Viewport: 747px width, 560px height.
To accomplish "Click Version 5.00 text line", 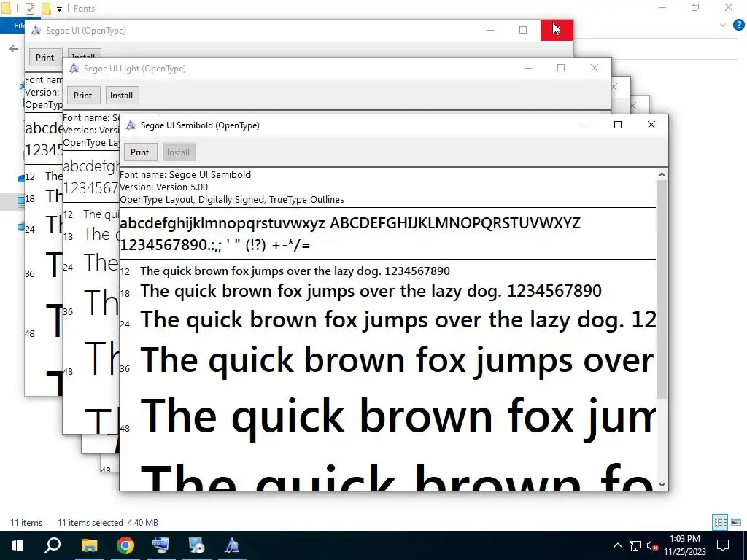I will [164, 187].
